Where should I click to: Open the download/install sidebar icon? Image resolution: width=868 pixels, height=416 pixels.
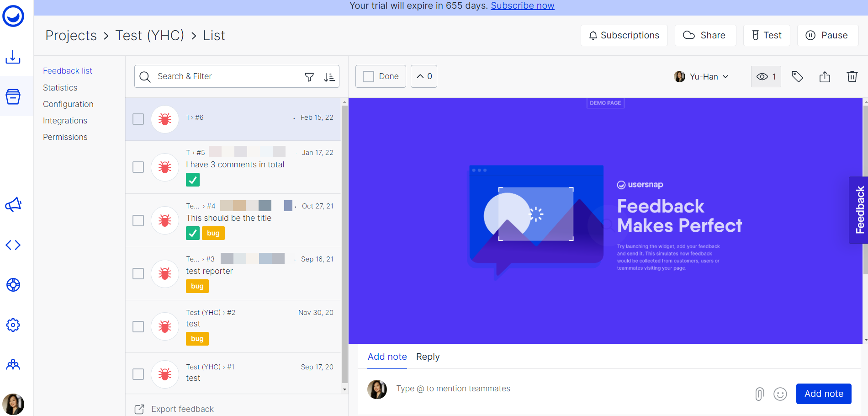coord(13,57)
